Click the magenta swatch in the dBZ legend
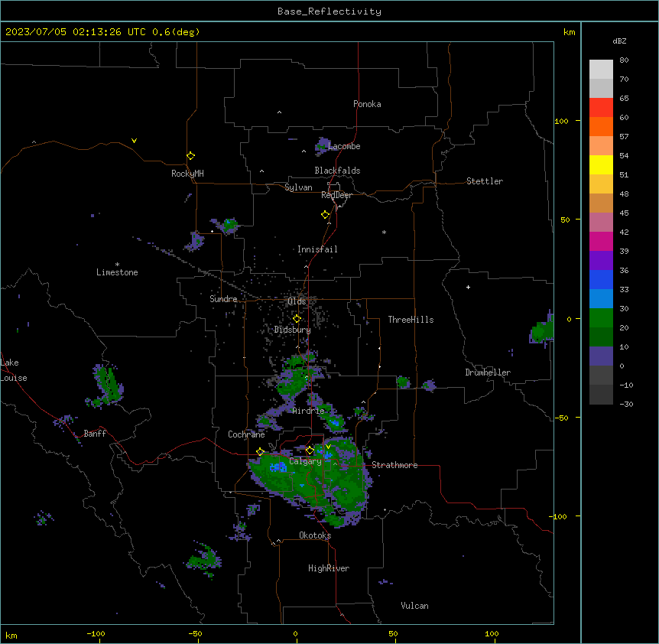Screen dimensions: 659x644 601,241
